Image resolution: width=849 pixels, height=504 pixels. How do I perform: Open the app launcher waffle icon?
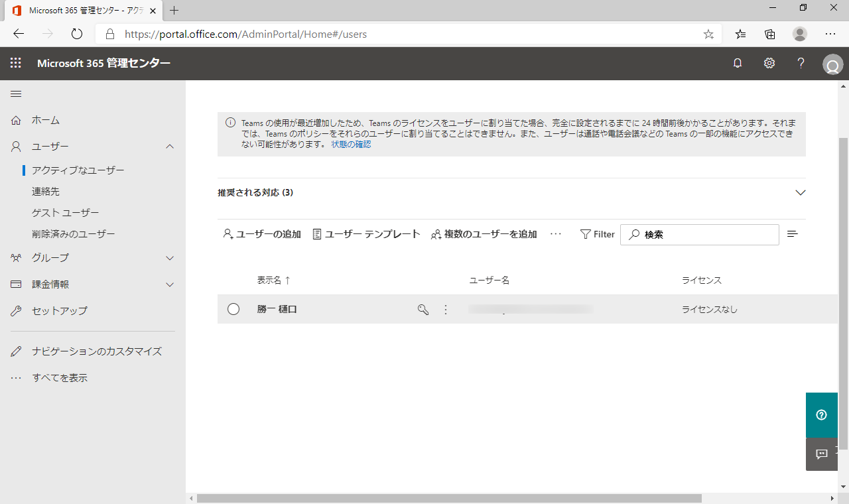(16, 63)
